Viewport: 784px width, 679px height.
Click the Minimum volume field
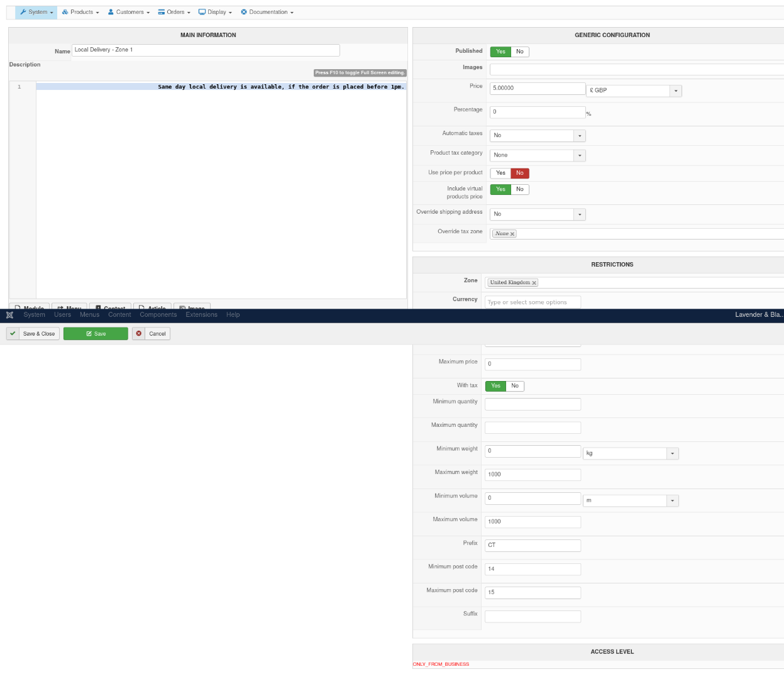click(533, 498)
